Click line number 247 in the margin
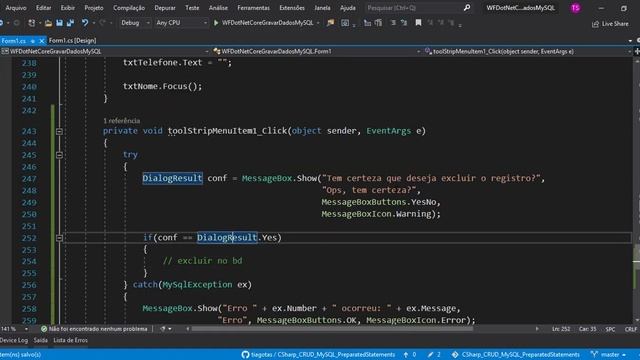640x360 pixels. [29, 179]
